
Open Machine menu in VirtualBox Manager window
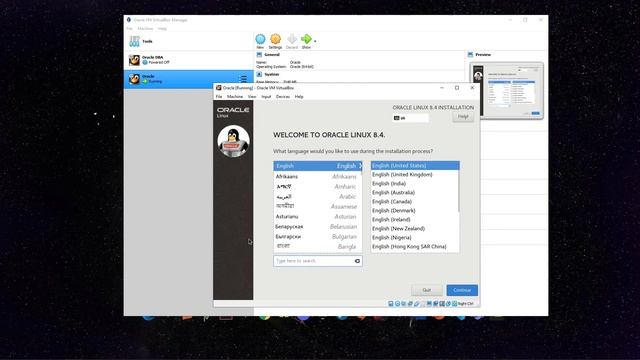(145, 29)
